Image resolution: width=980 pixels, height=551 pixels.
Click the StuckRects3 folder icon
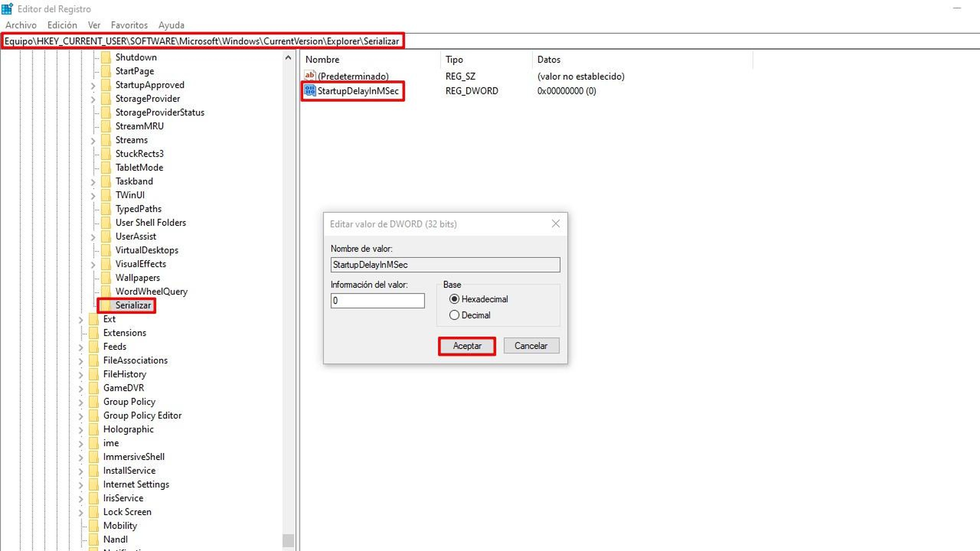point(106,154)
